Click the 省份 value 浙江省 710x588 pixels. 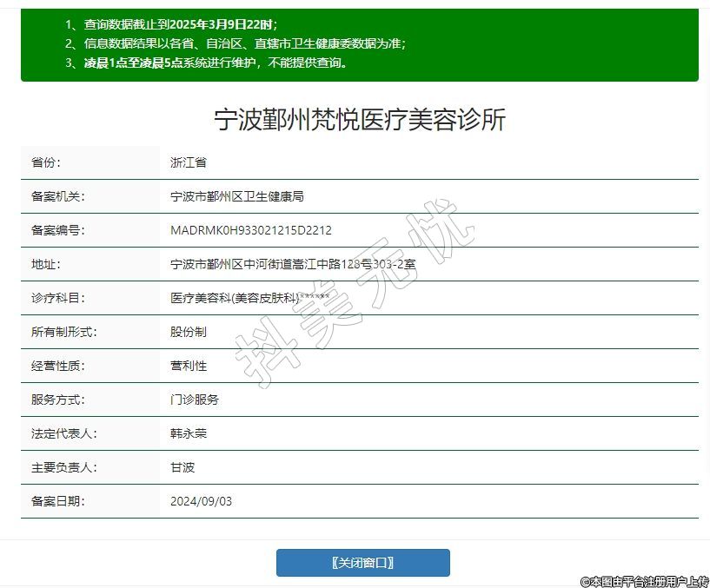coord(188,162)
